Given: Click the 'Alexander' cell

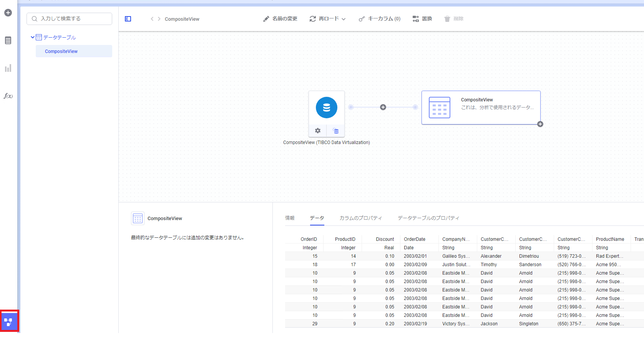Looking at the screenshot, I should [491, 256].
